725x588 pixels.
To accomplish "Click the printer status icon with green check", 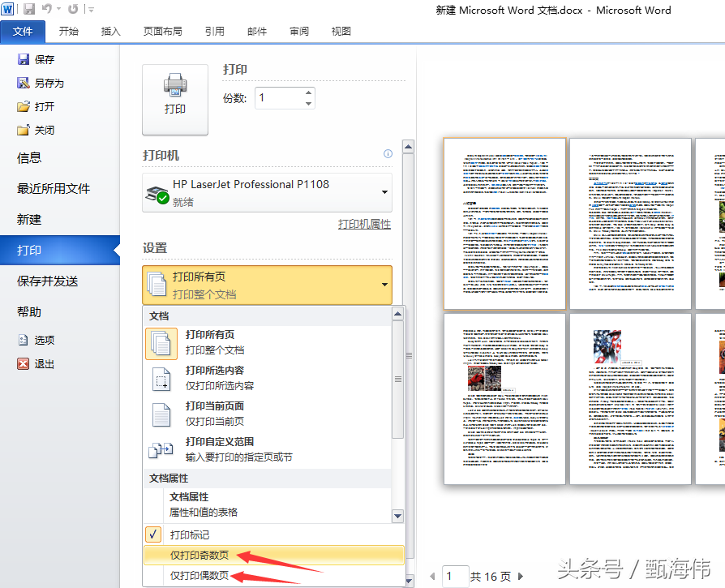I will 157,194.
